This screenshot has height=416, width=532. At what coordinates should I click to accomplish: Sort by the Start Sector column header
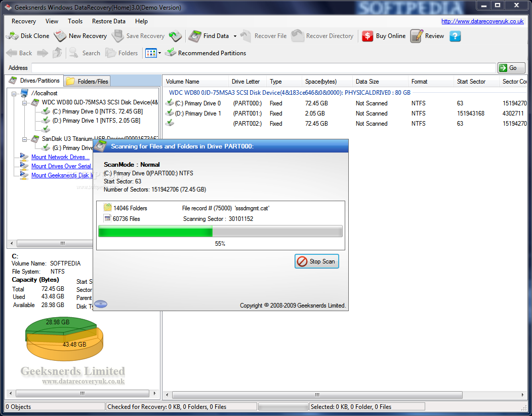pos(476,82)
